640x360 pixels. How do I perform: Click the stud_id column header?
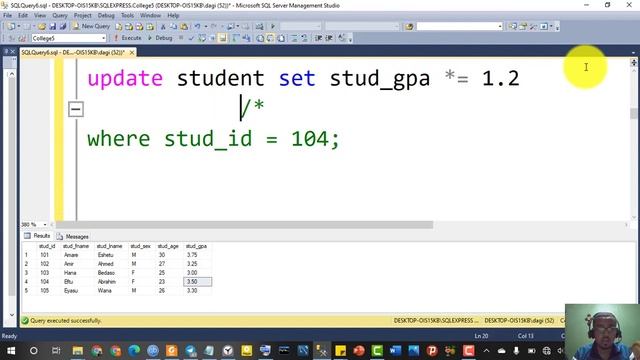47,246
